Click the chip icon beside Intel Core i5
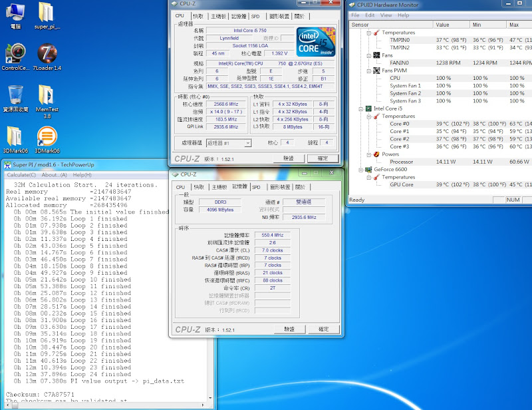 368,108
